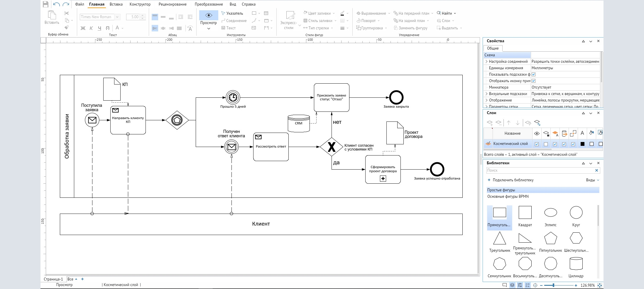Open the Виды dropdown in Библиотеки

(x=593, y=180)
